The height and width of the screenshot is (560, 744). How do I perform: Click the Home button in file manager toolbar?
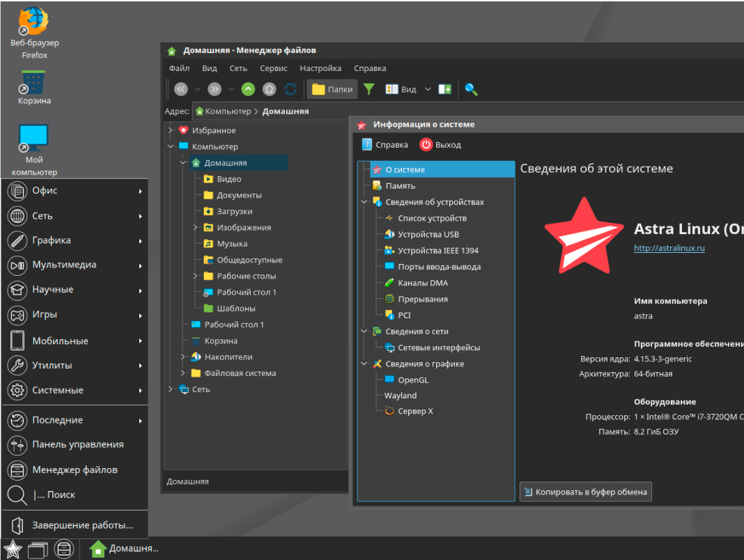click(x=270, y=89)
